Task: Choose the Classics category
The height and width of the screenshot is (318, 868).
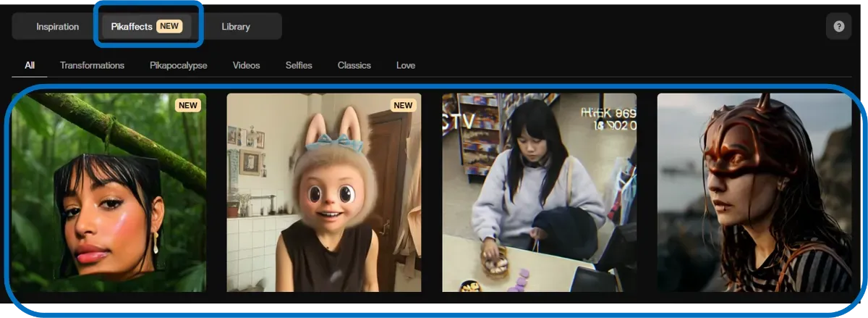Action: [x=354, y=65]
